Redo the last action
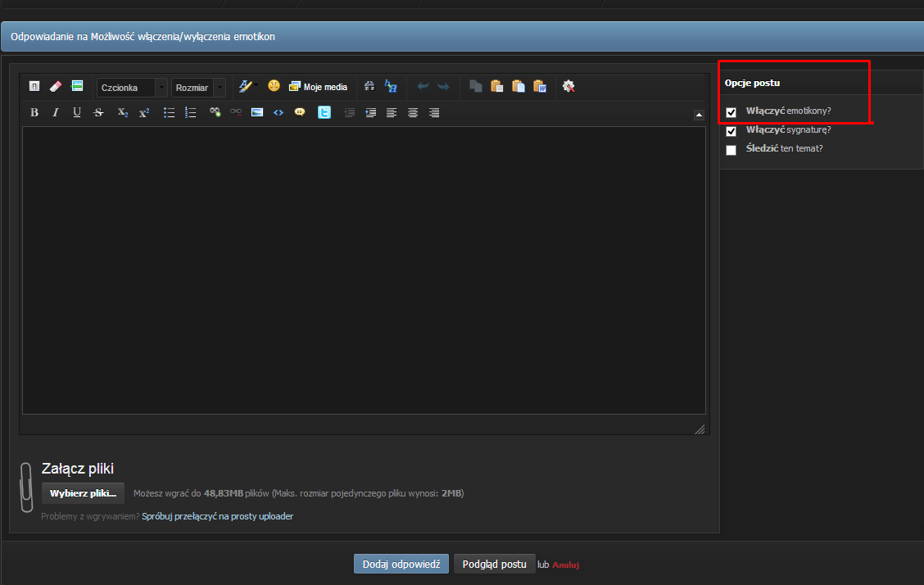The width and height of the screenshot is (924, 585). pyautogui.click(x=443, y=87)
